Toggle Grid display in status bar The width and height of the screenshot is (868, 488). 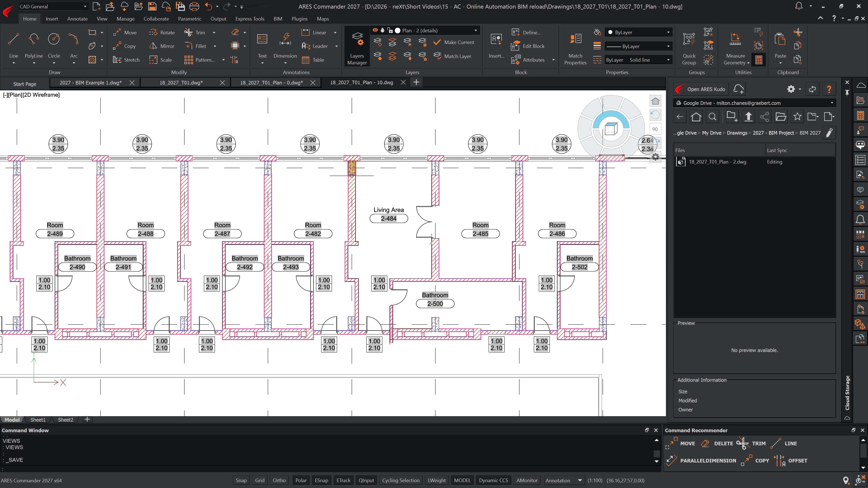[x=259, y=480]
